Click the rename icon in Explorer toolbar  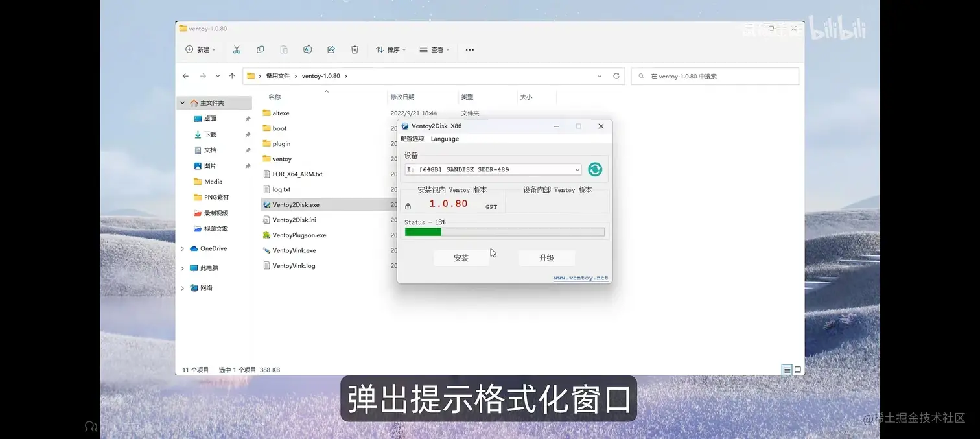coord(307,49)
